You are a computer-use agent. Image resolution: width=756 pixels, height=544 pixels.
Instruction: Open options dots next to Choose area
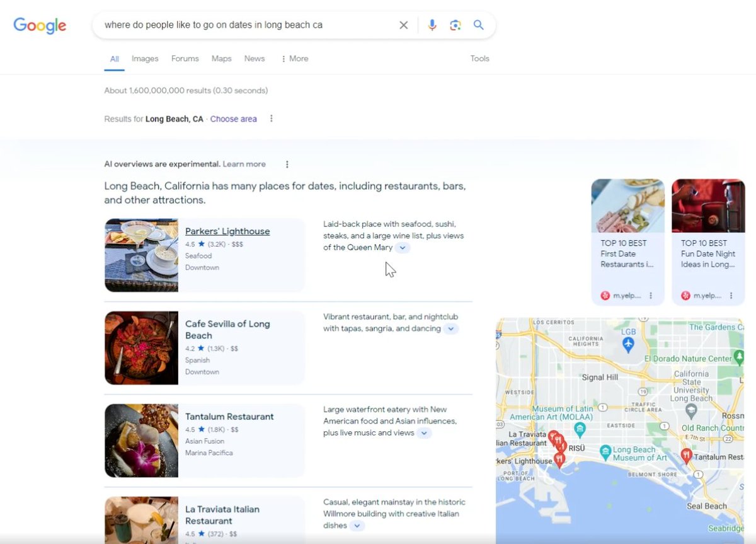[272, 119]
